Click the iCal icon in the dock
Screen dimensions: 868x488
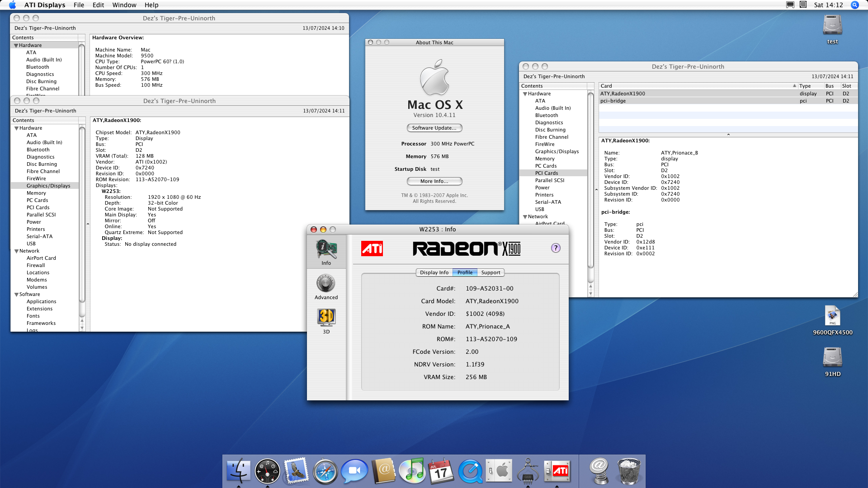442,471
